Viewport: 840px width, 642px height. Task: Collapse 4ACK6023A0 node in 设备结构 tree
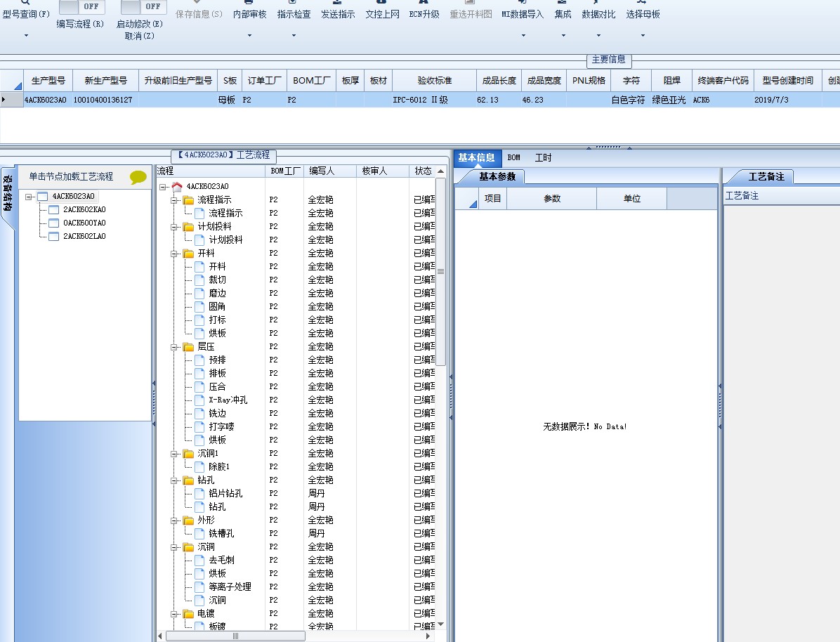pyautogui.click(x=28, y=197)
